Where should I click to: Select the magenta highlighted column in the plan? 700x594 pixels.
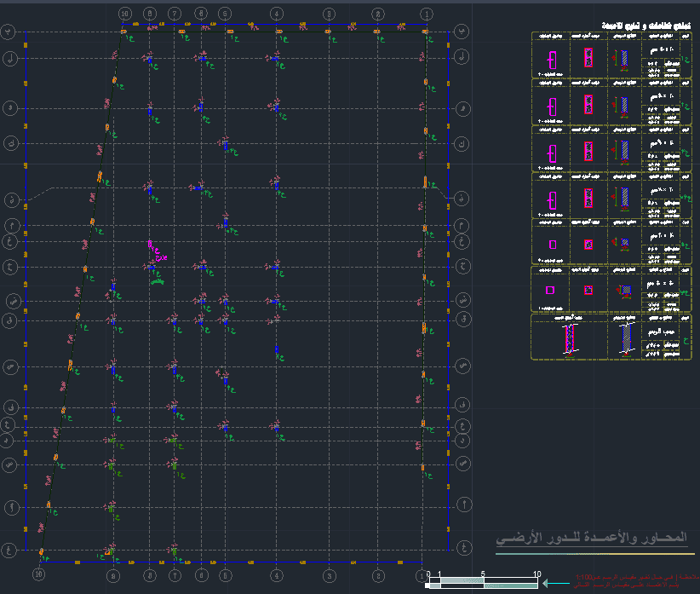[x=150, y=244]
